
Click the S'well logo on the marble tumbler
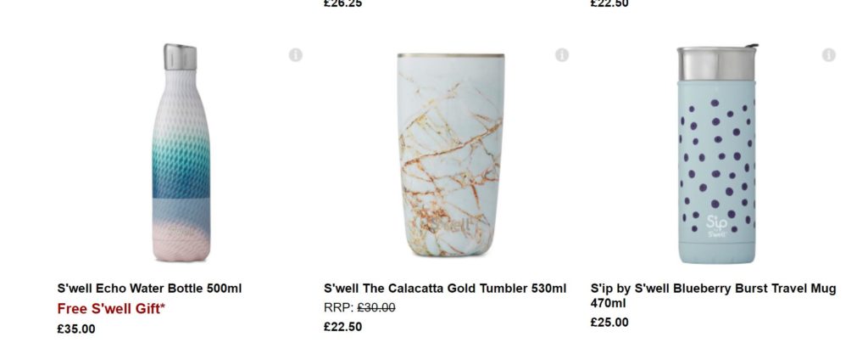pyautogui.click(x=451, y=227)
